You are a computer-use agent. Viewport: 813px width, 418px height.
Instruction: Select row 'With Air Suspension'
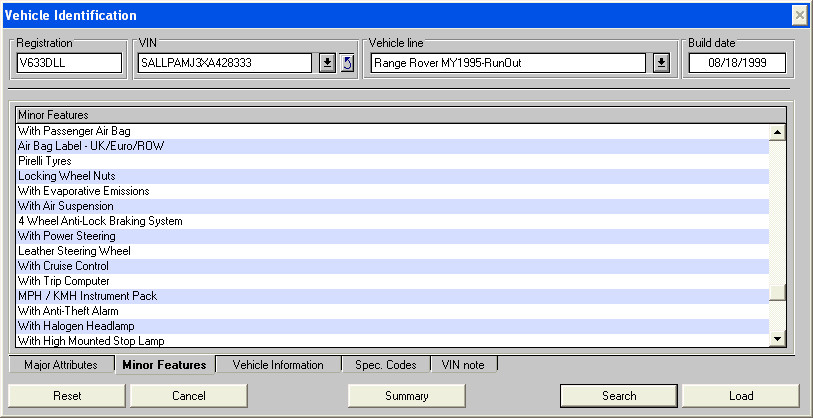393,206
